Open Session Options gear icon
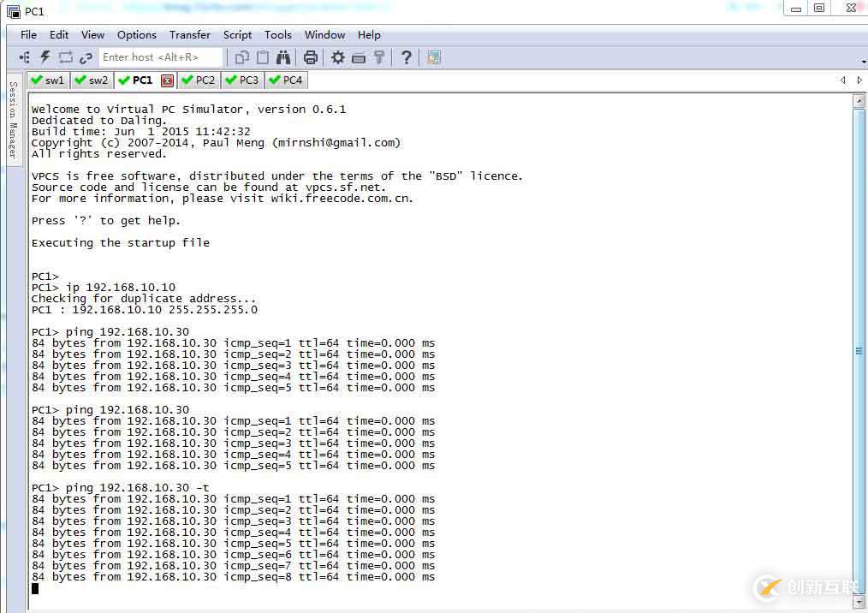The width and height of the screenshot is (868, 613). click(x=337, y=57)
